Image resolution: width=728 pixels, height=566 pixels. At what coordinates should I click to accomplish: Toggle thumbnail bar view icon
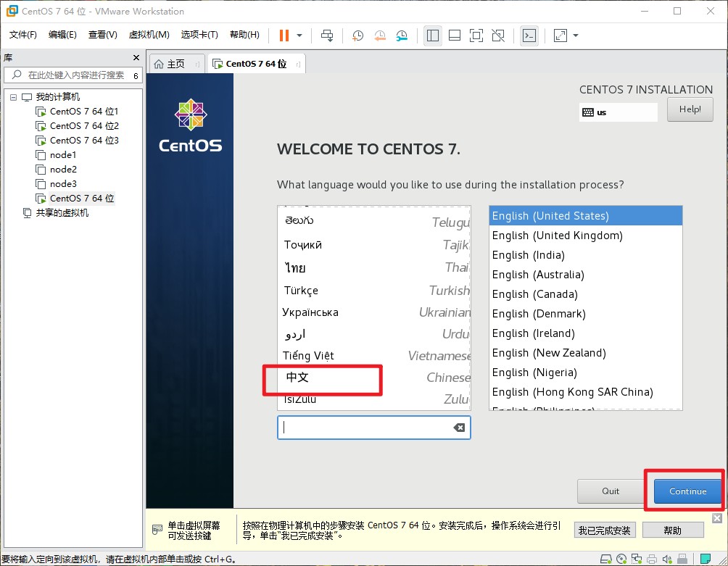point(455,36)
